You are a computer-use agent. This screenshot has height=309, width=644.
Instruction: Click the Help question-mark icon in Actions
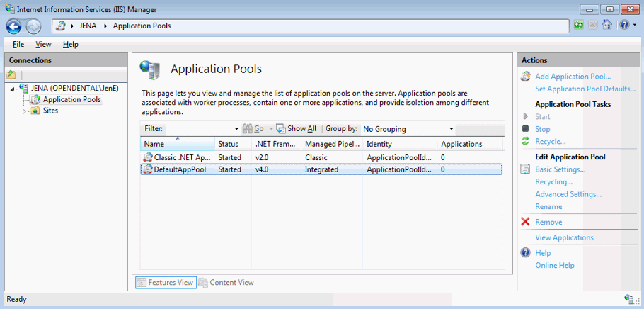click(525, 252)
